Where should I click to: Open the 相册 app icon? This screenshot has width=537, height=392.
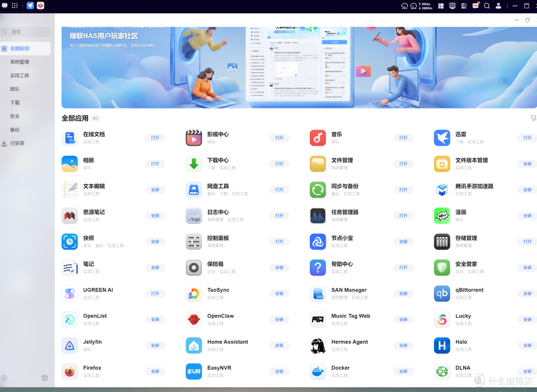(70, 164)
